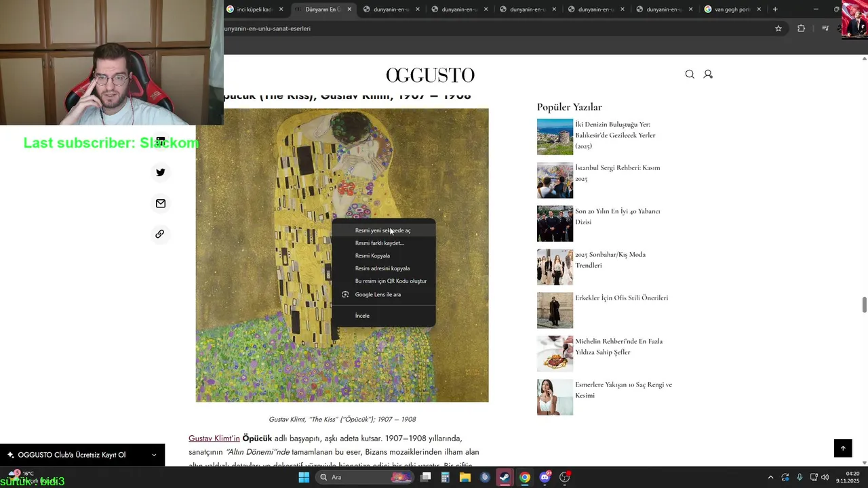This screenshot has height=488, width=868.
Task: Click the Klimt 'The Kiss' image caption
Action: 342,420
